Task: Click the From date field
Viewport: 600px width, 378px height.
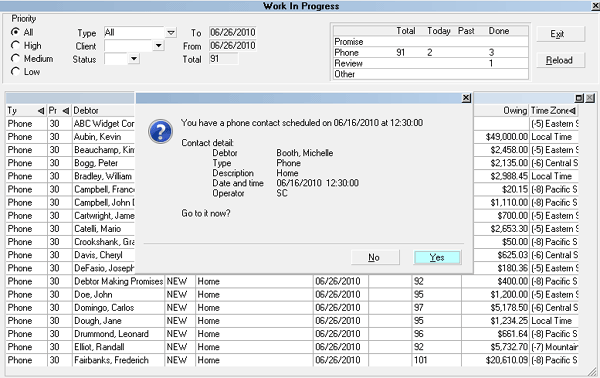Action: (233, 46)
